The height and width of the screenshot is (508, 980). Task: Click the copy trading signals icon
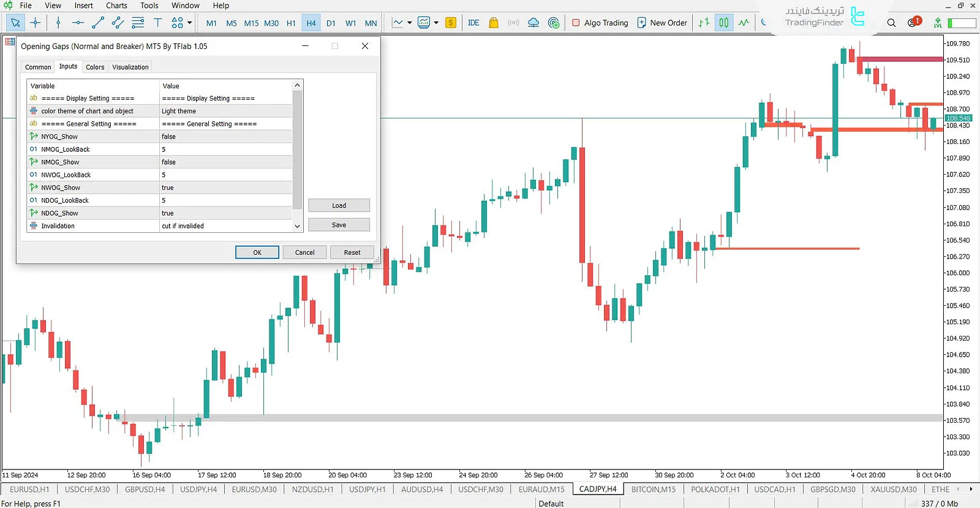[x=554, y=23]
